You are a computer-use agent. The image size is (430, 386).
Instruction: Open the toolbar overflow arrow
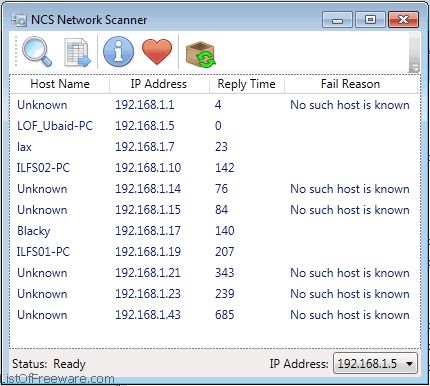pos(414,68)
